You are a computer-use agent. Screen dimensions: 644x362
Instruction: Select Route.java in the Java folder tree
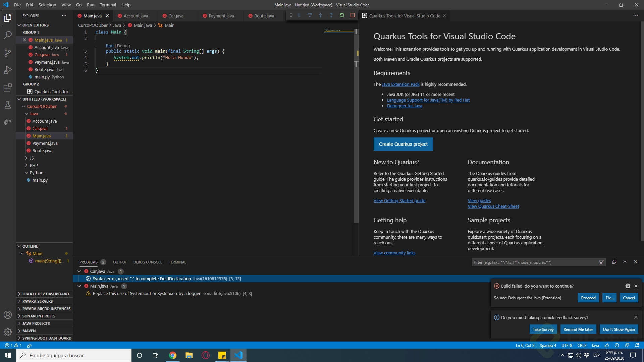click(42, 150)
